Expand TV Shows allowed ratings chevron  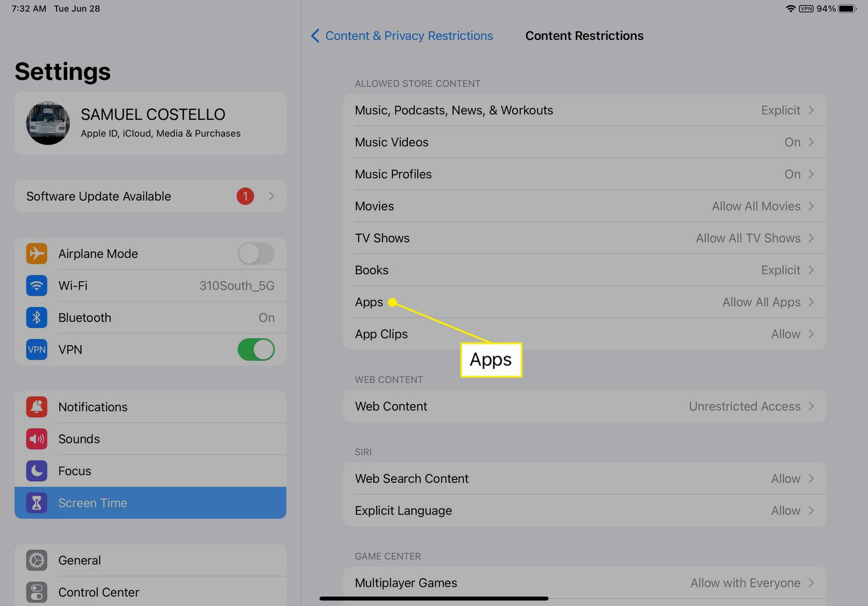point(811,238)
